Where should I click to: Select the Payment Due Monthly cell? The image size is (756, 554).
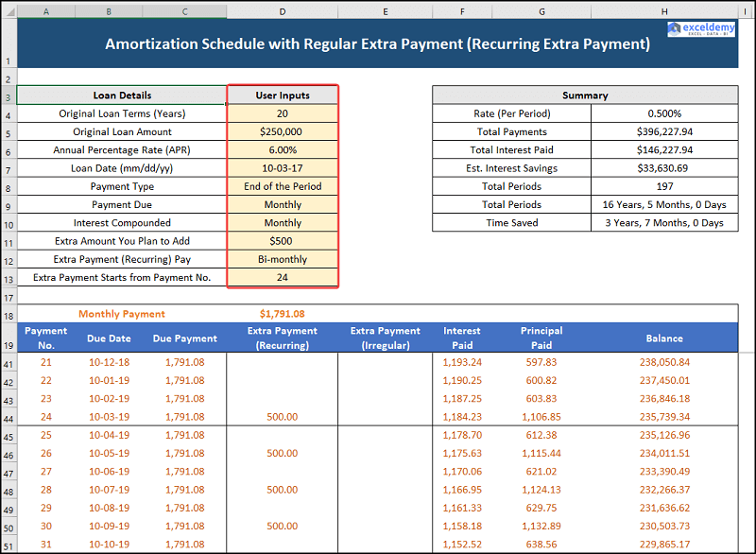pos(283,204)
